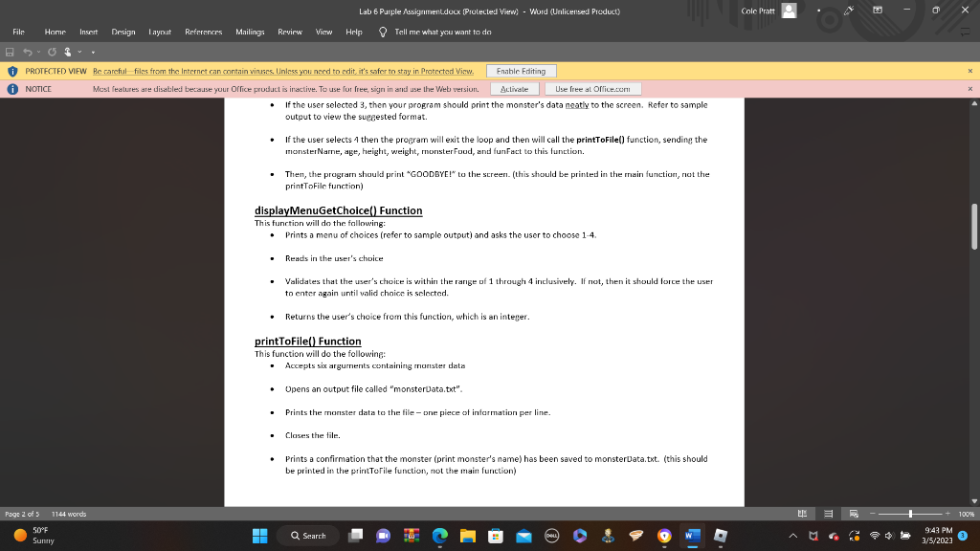Click the Activate button in the notice bar
Viewport: 980px width, 551px height.
coord(515,87)
